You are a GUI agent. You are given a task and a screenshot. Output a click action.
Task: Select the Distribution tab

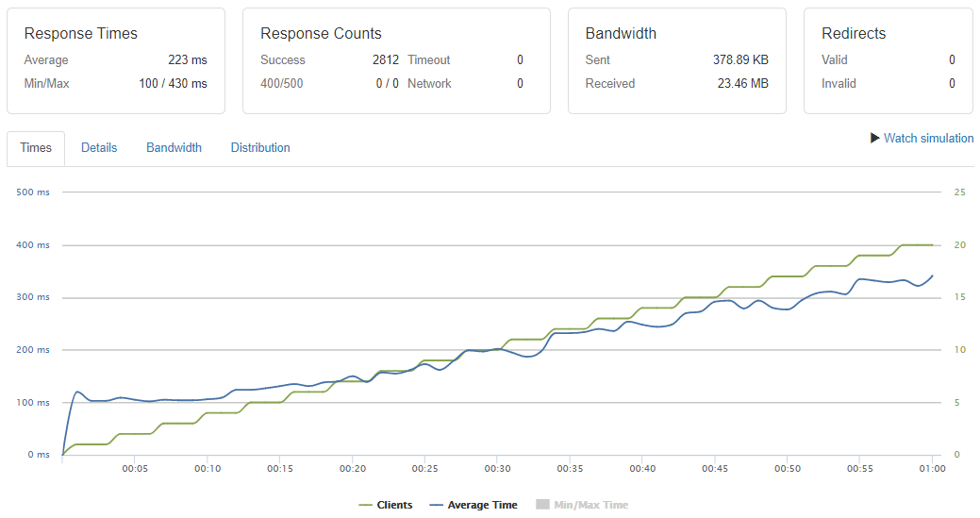pos(260,148)
